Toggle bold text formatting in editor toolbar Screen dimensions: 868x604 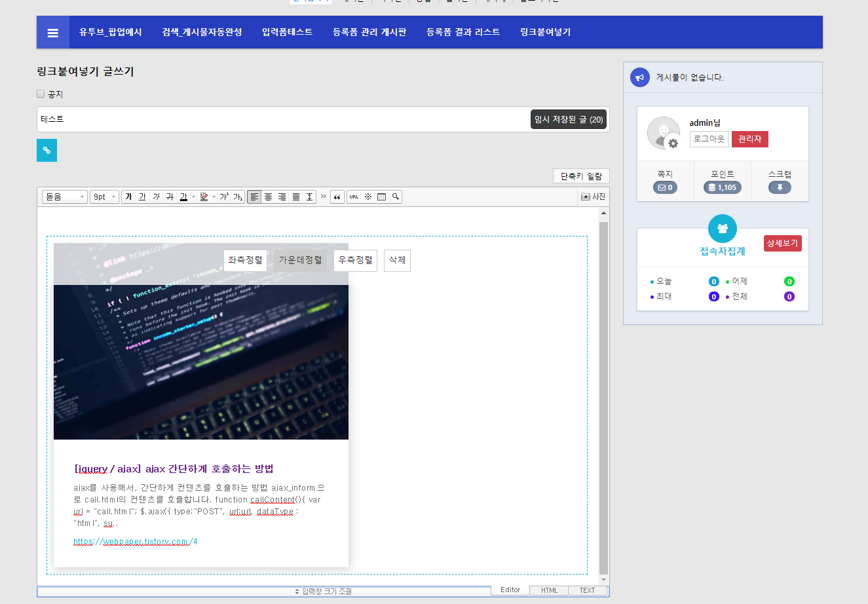point(128,197)
